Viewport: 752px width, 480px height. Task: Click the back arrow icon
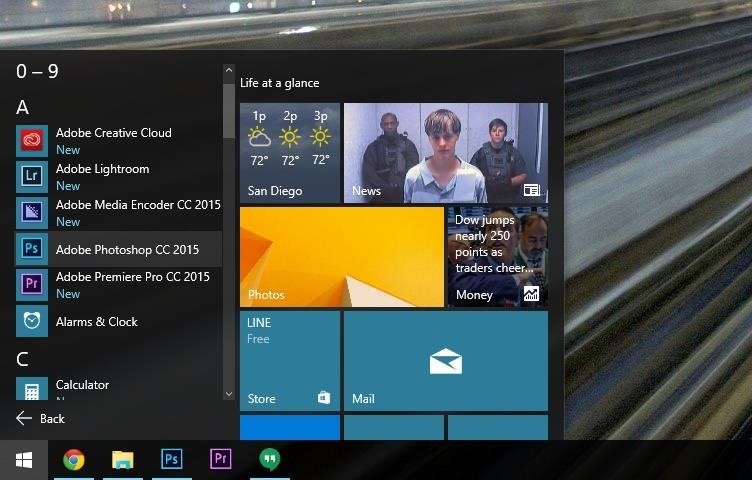pyautogui.click(x=24, y=418)
